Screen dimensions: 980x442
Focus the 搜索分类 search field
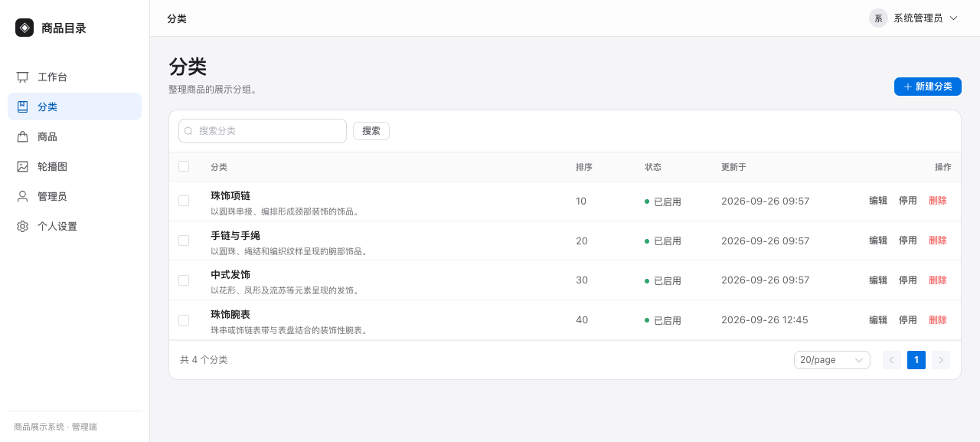pos(263,131)
